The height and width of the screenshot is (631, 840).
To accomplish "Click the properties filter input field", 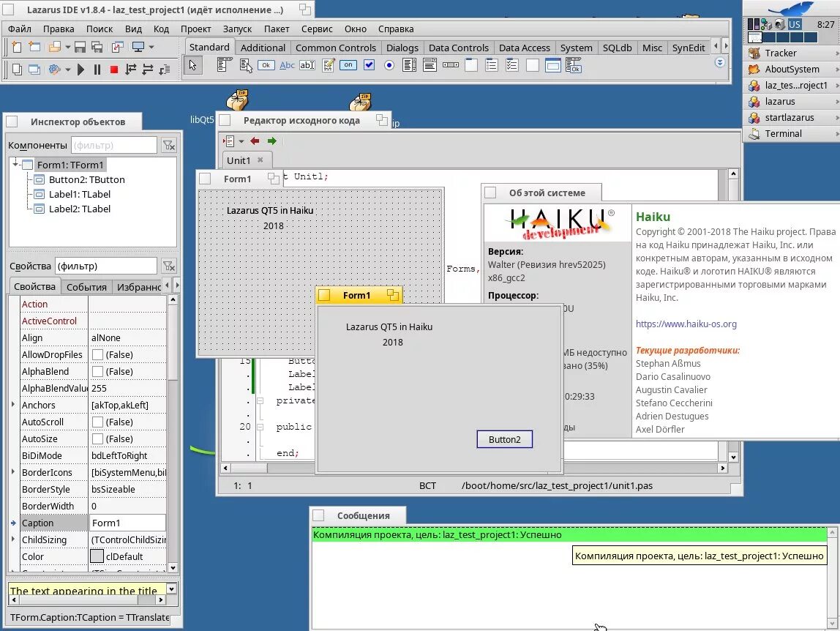I will (106, 266).
